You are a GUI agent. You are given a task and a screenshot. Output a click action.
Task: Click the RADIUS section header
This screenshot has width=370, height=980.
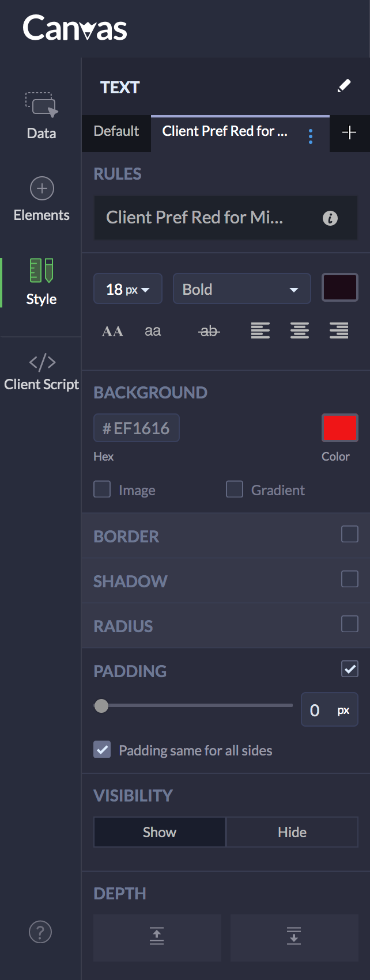tap(123, 626)
